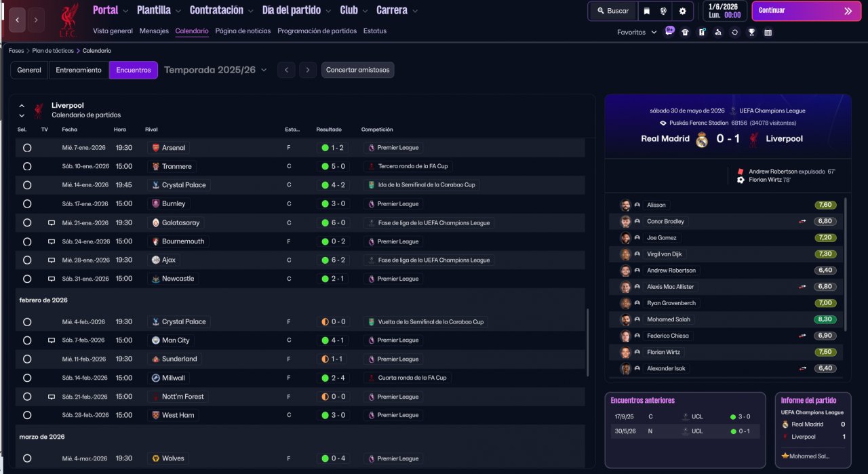Select the radio circle on the West Ham row
Viewport: 868px width, 474px height.
pos(27,415)
